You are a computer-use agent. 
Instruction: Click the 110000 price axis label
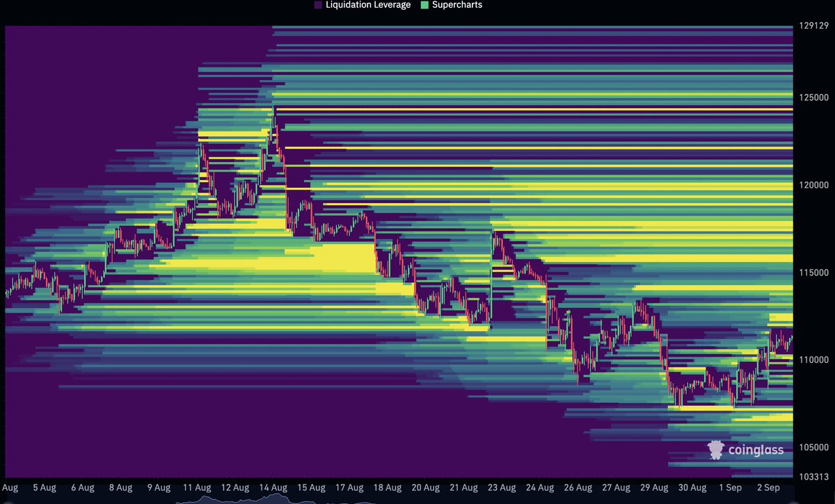click(813, 359)
